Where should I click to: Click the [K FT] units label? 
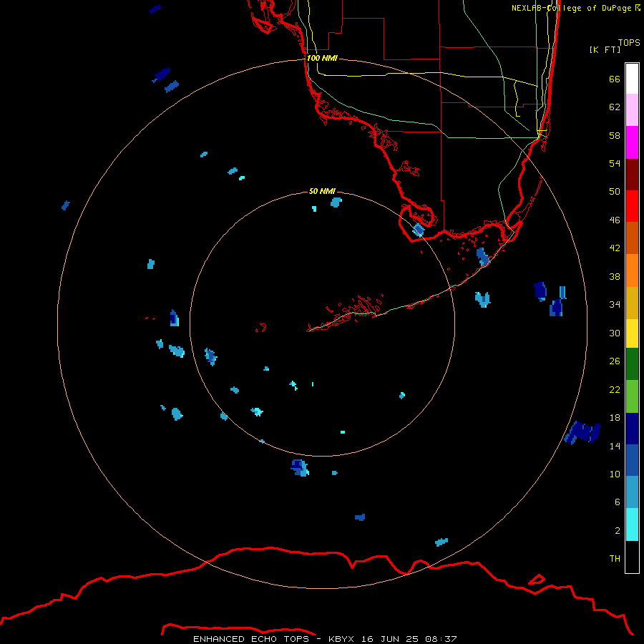click(605, 49)
